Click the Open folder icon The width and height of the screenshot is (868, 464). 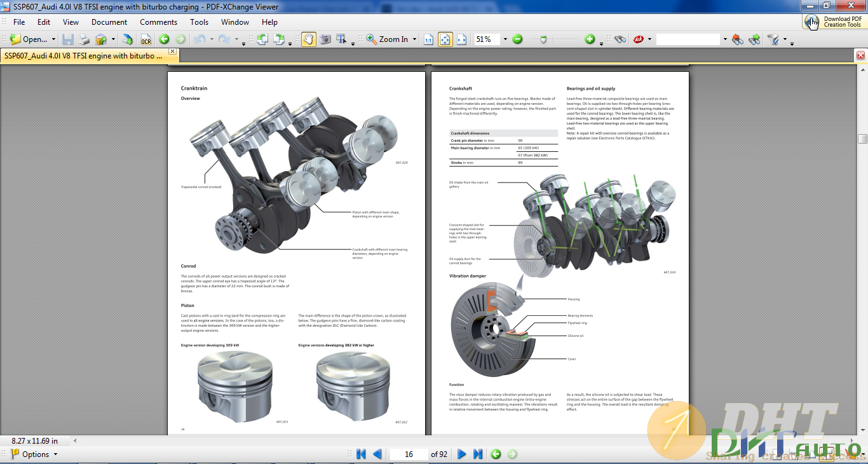[x=15, y=39]
